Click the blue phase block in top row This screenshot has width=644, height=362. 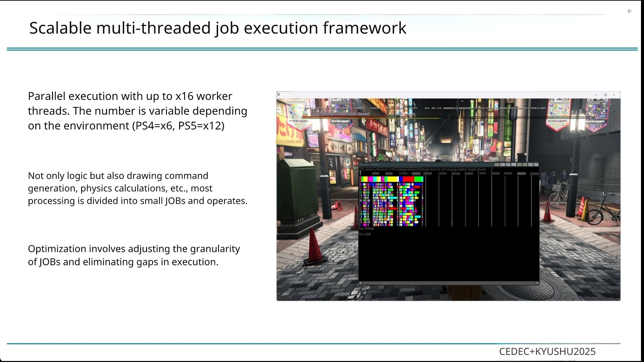[401, 179]
